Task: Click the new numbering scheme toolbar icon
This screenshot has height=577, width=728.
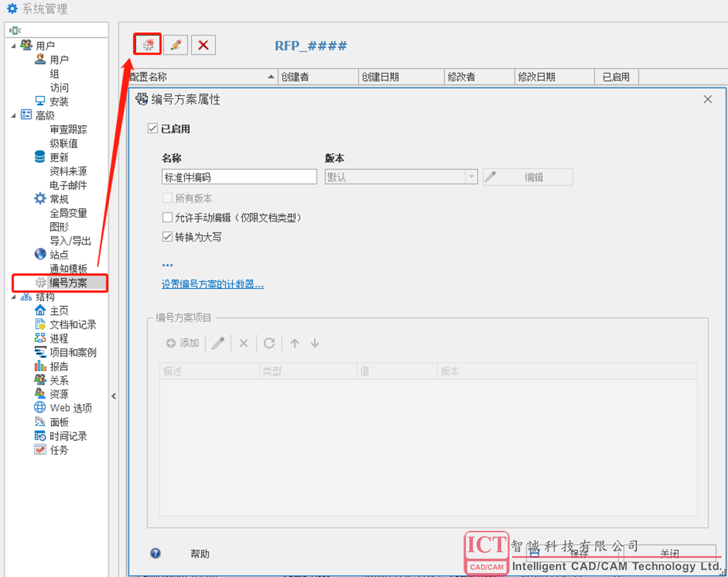Action: [148, 45]
